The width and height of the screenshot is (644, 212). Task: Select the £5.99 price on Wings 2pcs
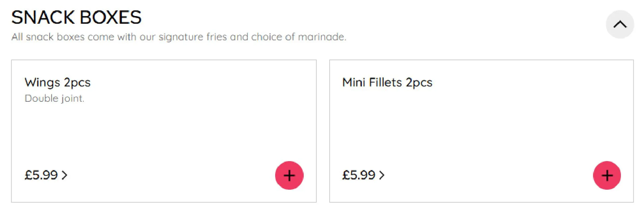(x=41, y=175)
